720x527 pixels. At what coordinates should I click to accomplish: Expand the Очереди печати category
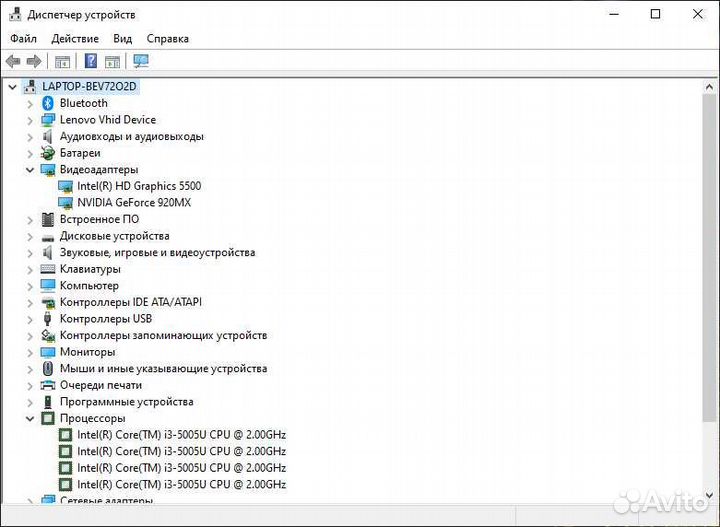(x=30, y=386)
